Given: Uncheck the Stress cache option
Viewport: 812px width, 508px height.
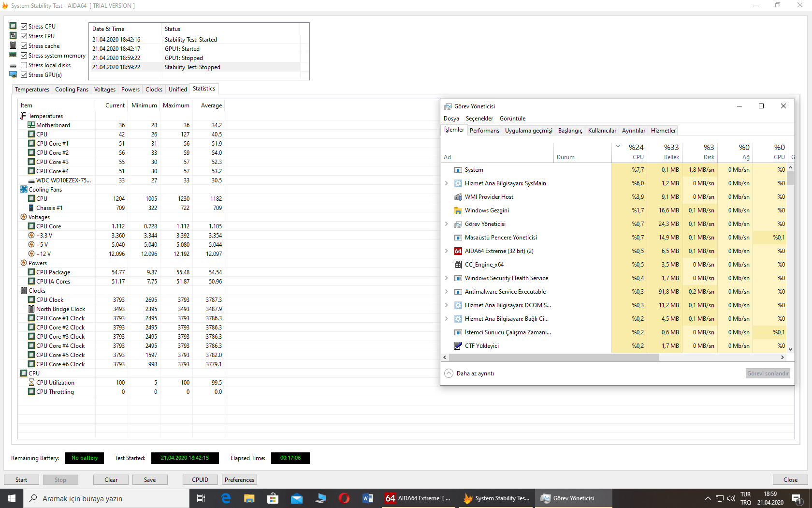Looking at the screenshot, I should 24,46.
